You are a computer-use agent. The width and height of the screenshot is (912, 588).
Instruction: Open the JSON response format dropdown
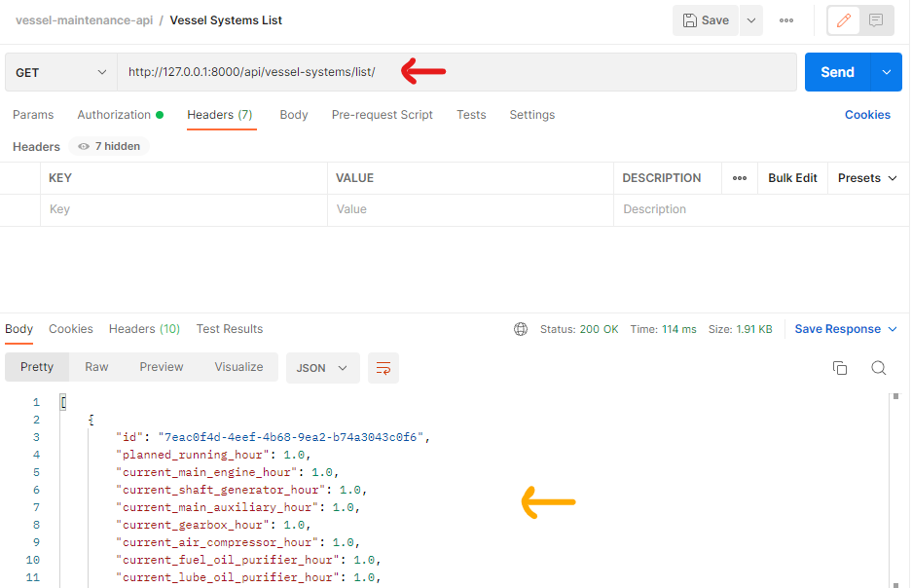[x=321, y=368]
